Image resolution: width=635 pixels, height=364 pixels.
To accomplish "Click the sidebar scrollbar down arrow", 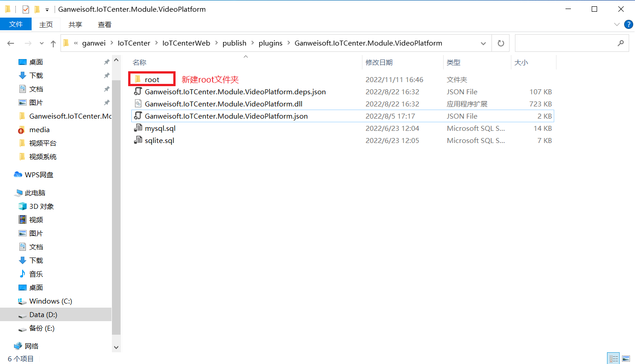I will pos(116,347).
